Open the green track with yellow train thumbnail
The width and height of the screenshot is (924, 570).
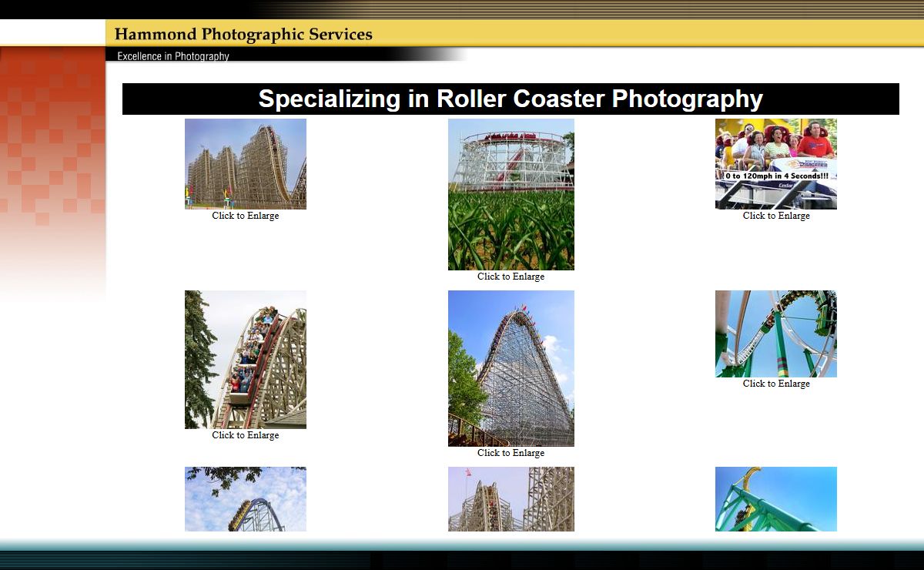point(775,498)
